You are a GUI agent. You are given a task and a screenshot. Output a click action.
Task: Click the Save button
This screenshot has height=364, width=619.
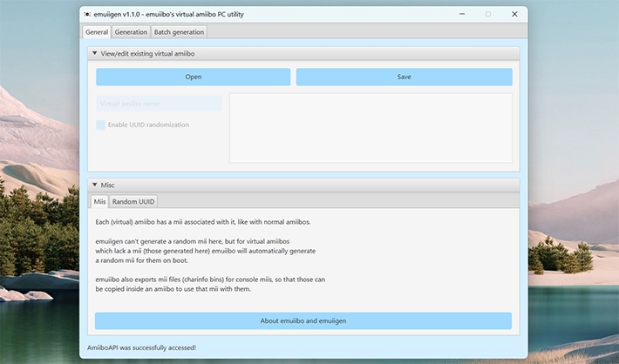pyautogui.click(x=405, y=77)
